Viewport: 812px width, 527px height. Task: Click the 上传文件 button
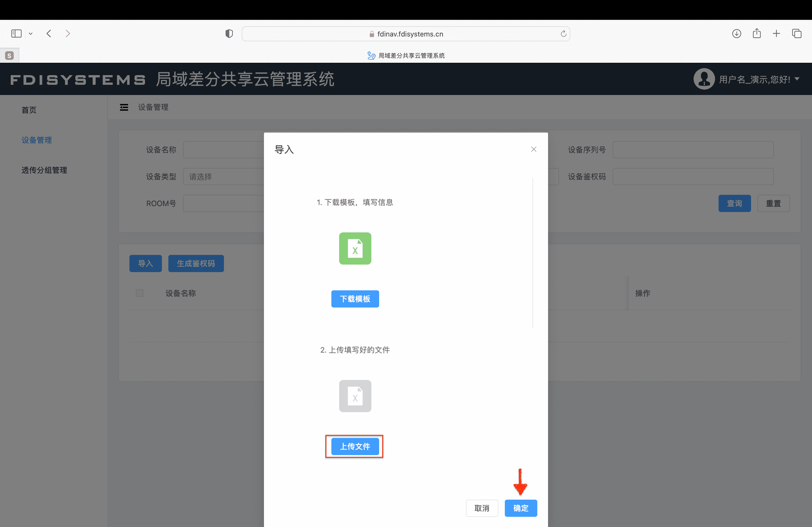click(x=355, y=446)
